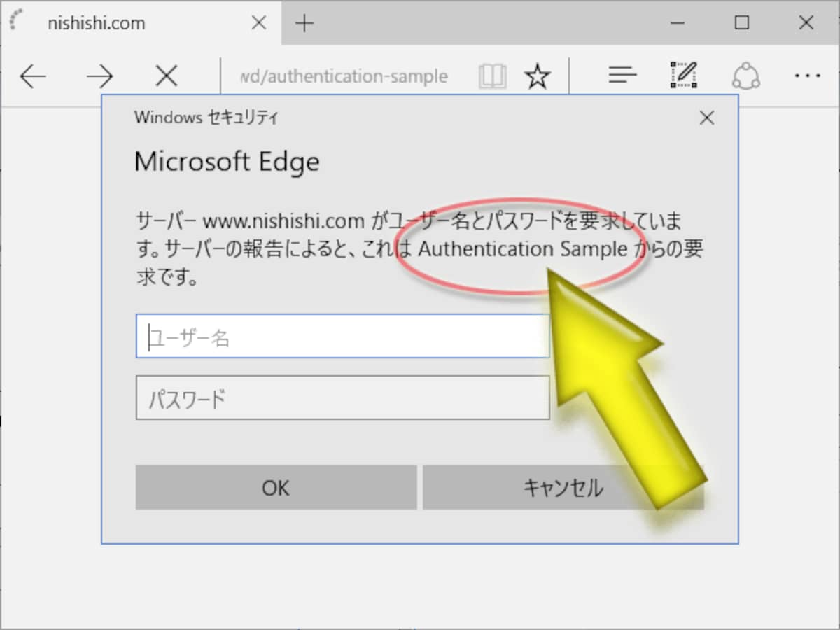Click the パスワード input field

coord(342,398)
